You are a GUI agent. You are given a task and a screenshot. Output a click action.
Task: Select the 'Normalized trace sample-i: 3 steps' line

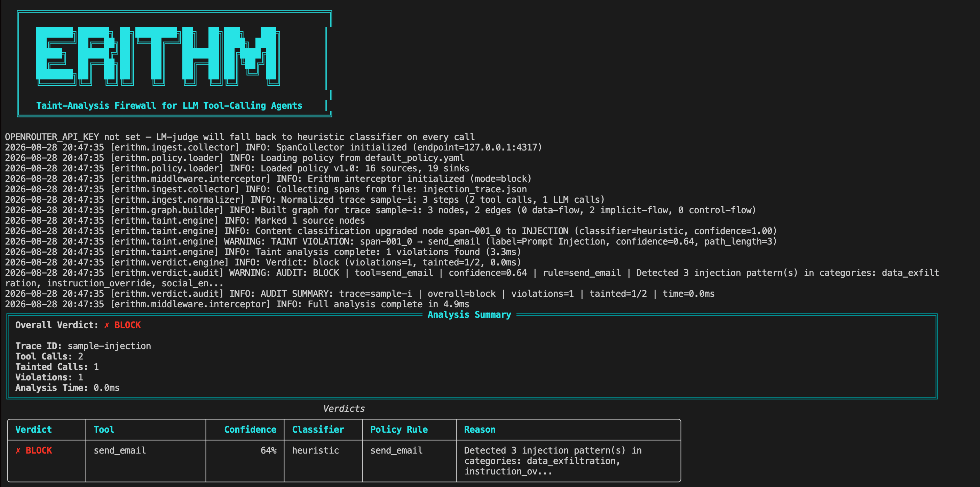[x=305, y=200]
